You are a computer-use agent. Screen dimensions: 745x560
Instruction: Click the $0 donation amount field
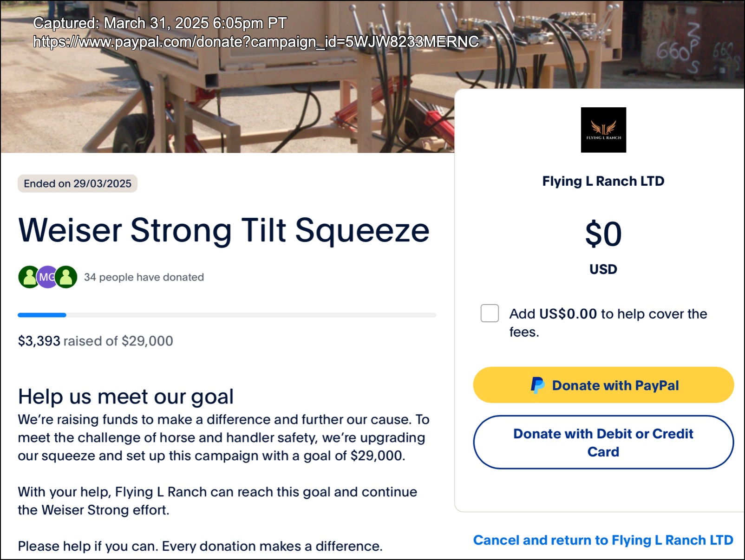[603, 234]
